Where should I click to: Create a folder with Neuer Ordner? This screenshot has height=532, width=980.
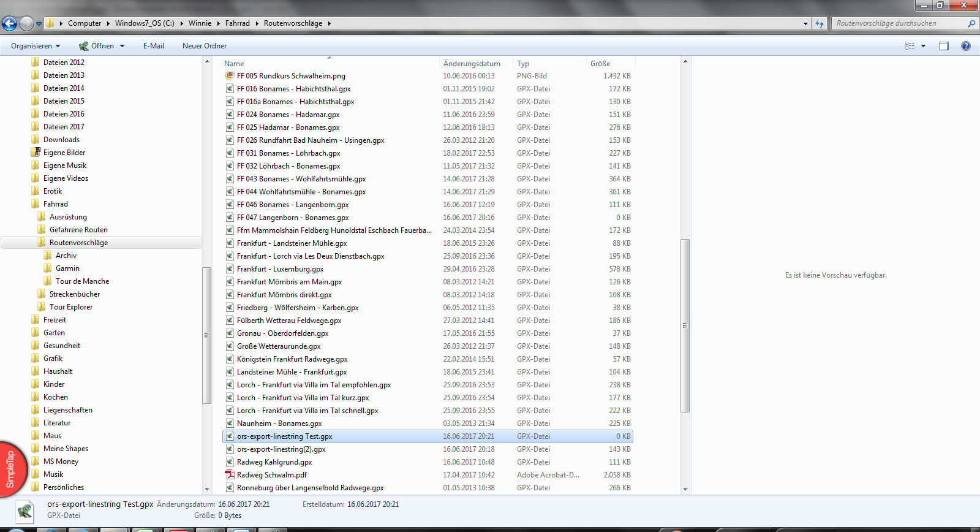coord(205,46)
